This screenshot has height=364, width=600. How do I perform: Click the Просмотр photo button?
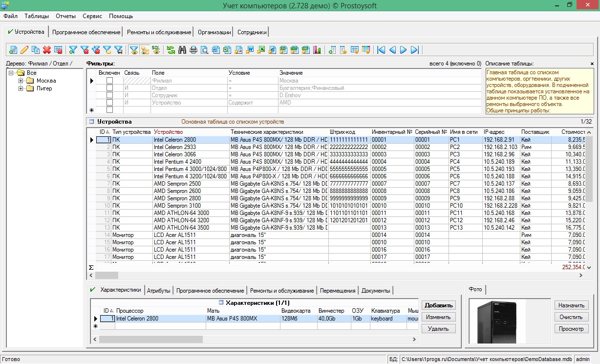[x=572, y=328]
